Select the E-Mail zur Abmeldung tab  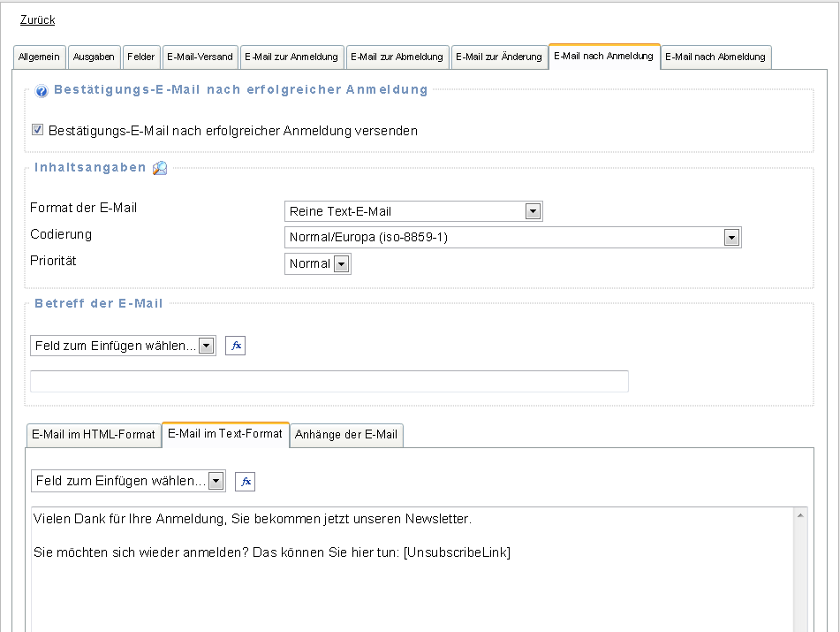coord(397,57)
